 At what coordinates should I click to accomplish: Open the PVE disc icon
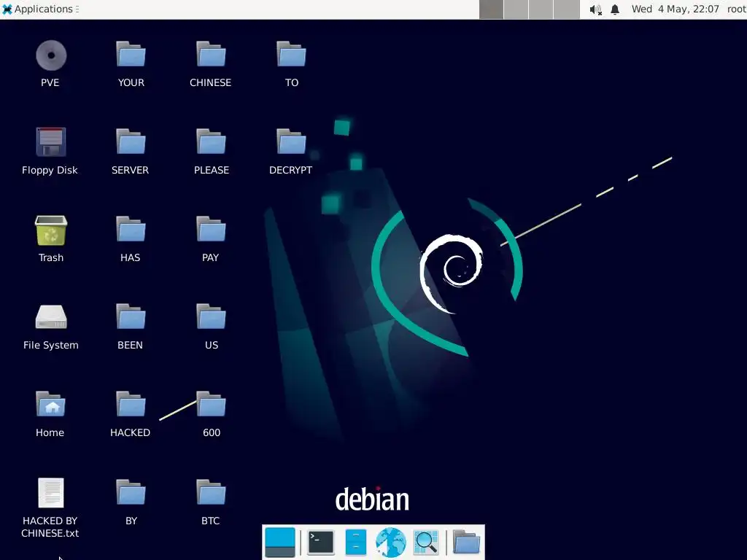[x=51, y=55]
